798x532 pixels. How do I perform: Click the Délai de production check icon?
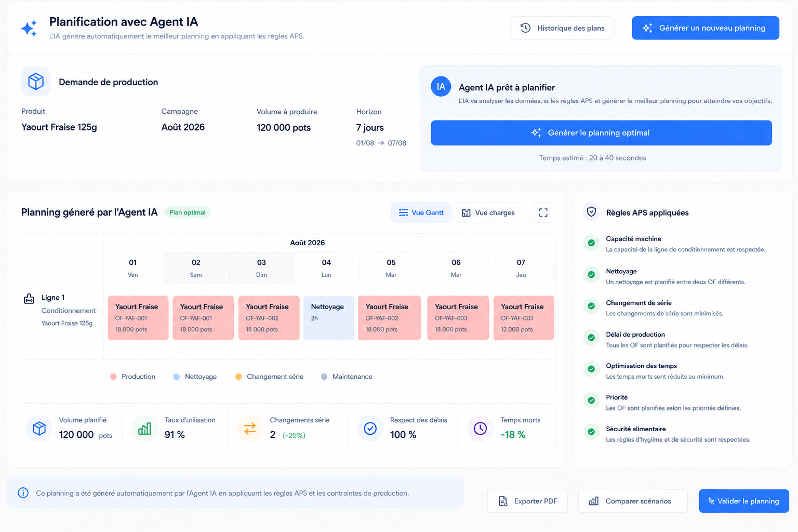(x=591, y=338)
